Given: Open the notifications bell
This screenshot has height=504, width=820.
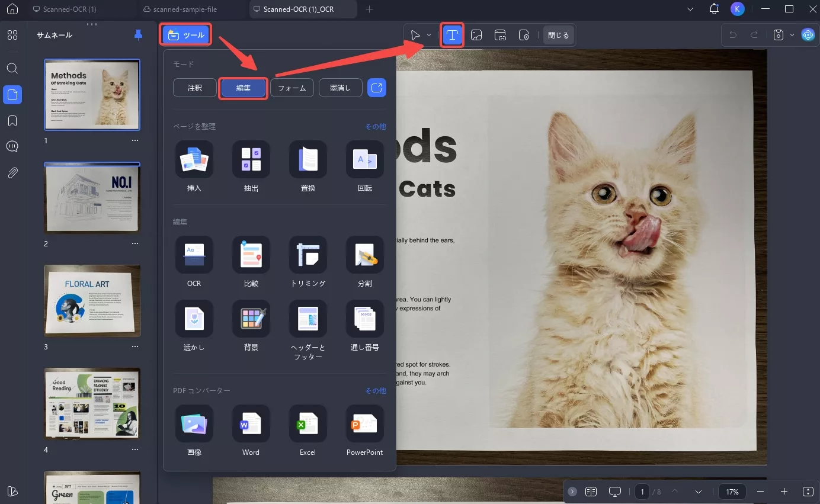Looking at the screenshot, I should pos(715,9).
